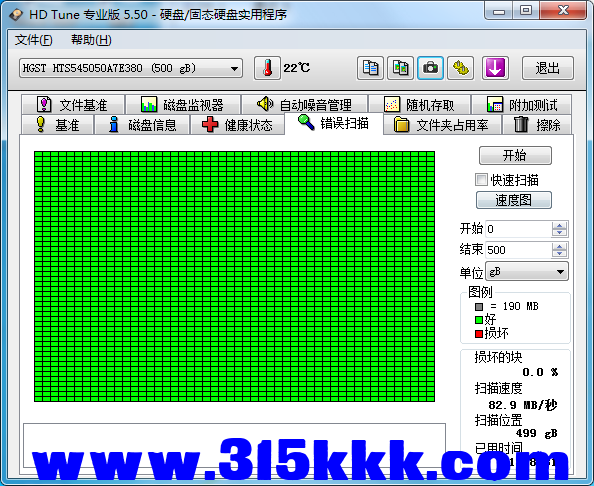594x486 pixels.
Task: Click the 速度图 speed map button
Action: click(x=514, y=200)
